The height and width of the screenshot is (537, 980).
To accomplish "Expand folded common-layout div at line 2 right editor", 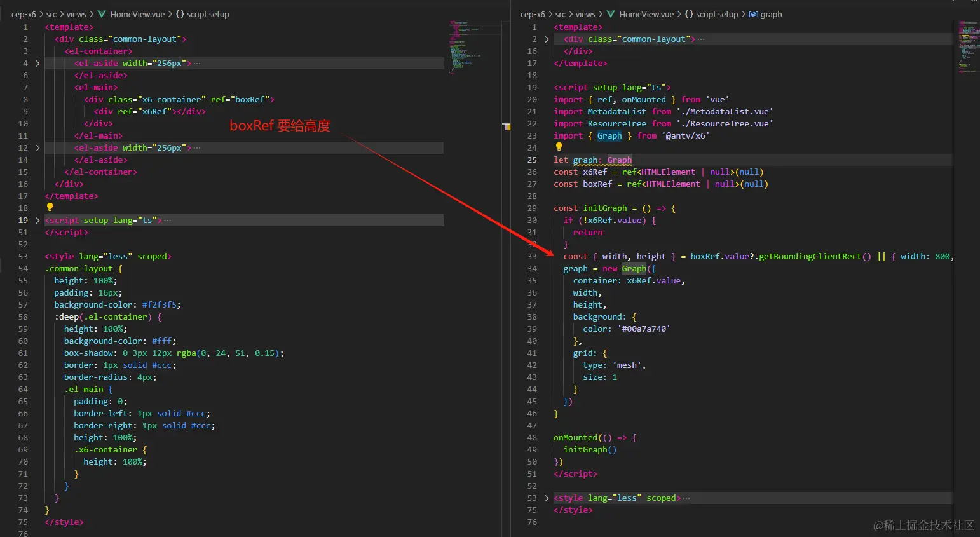I will [x=547, y=39].
